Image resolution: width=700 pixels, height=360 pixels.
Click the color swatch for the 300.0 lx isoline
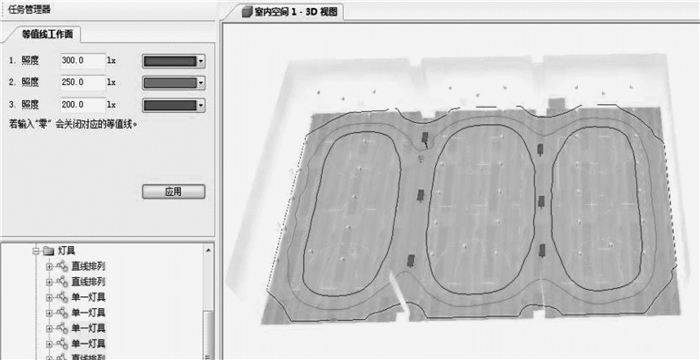click(170, 62)
